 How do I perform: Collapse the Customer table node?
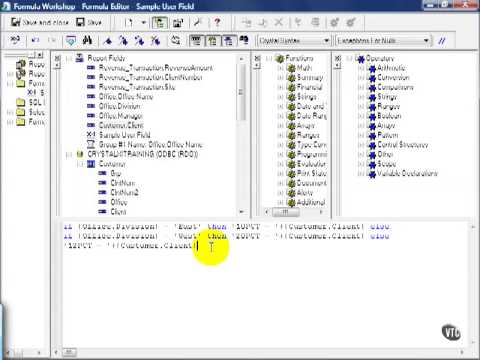click(x=80, y=164)
